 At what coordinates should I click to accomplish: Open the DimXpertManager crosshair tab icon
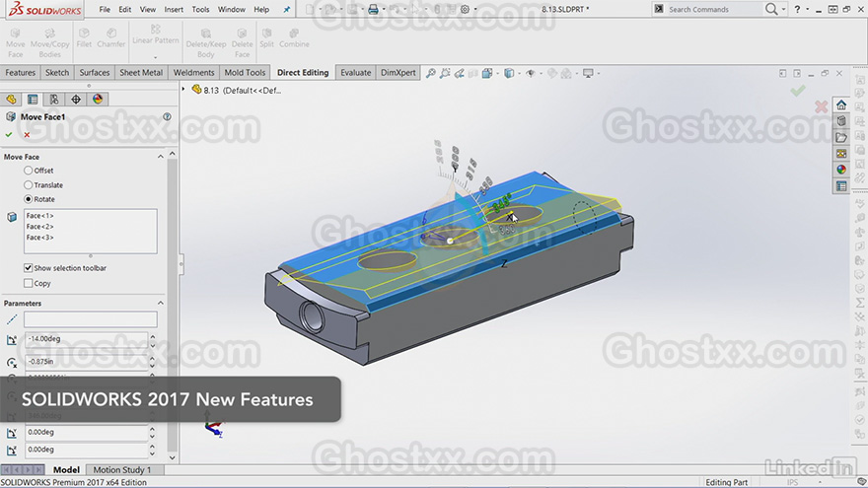tap(76, 99)
